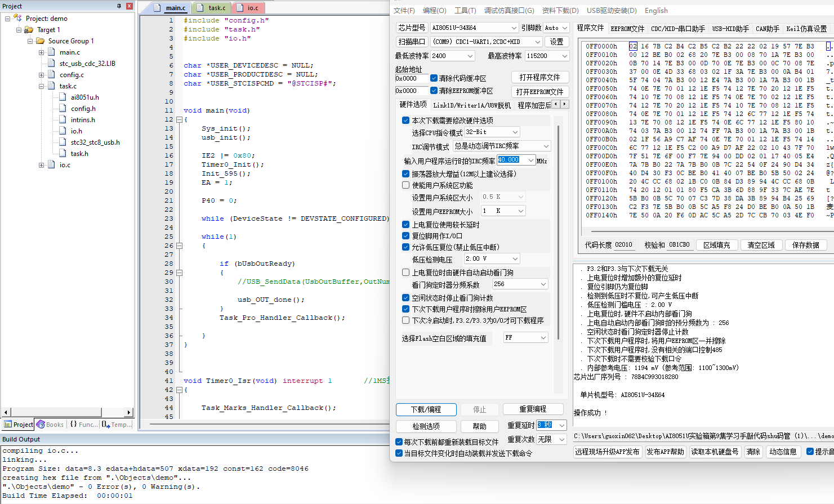
Task: Toggle 当目标文件变化时自动装载 checkbox
Action: [399, 453]
